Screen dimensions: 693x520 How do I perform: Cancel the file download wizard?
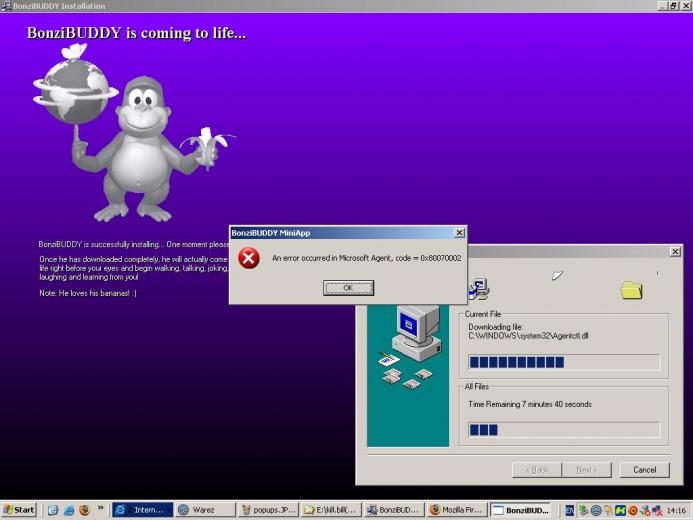tap(644, 470)
